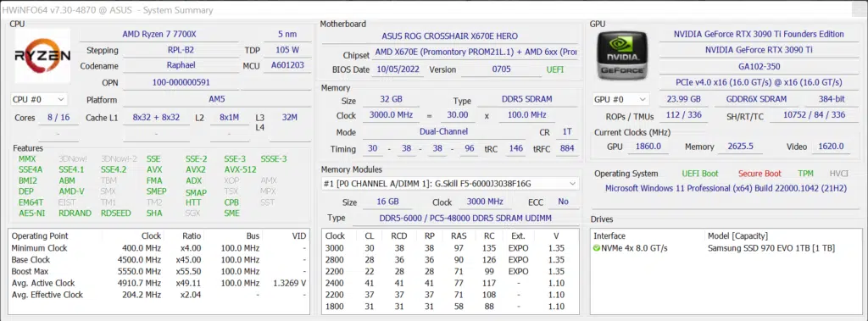
Task: Click the L2 cache 8x1M value
Action: coord(229,118)
